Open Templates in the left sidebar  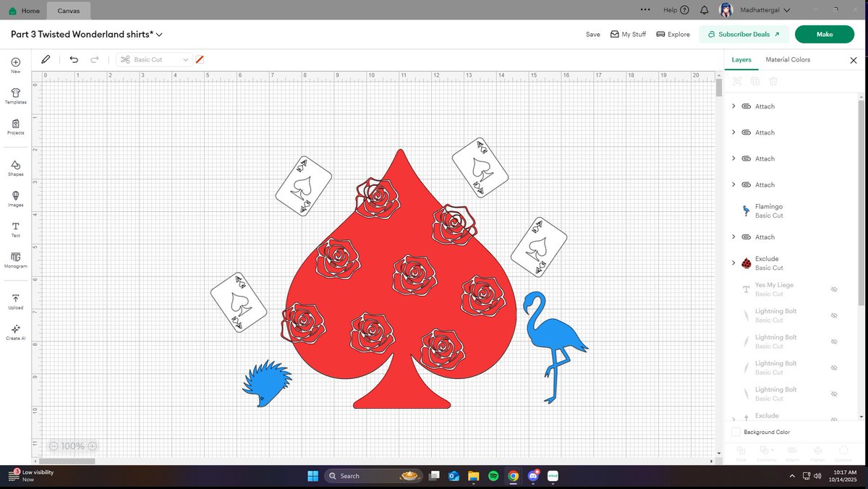pyautogui.click(x=15, y=96)
